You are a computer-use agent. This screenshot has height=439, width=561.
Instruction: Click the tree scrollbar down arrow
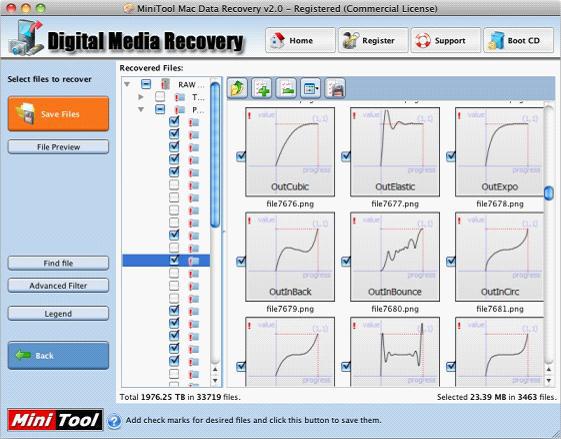point(215,380)
